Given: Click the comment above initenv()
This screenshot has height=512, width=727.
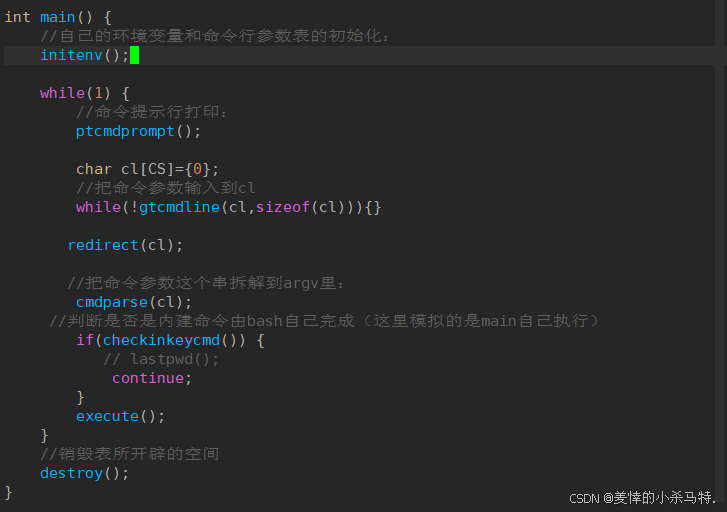Looking at the screenshot, I should point(214,36).
